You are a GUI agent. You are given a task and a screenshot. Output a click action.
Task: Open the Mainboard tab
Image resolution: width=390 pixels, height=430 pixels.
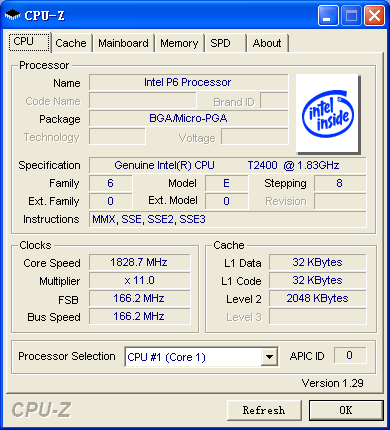pos(123,43)
